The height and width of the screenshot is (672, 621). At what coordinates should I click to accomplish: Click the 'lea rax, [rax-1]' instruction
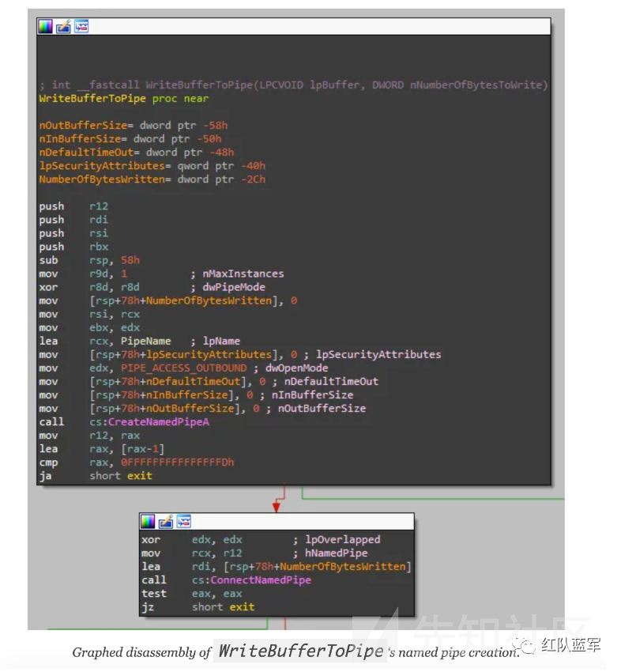101,449
